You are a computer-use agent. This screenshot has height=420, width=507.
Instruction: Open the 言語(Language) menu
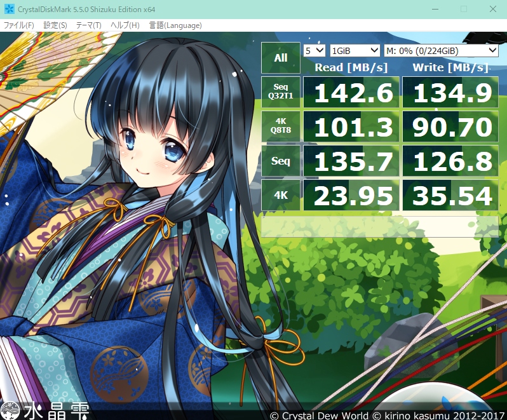coord(175,25)
